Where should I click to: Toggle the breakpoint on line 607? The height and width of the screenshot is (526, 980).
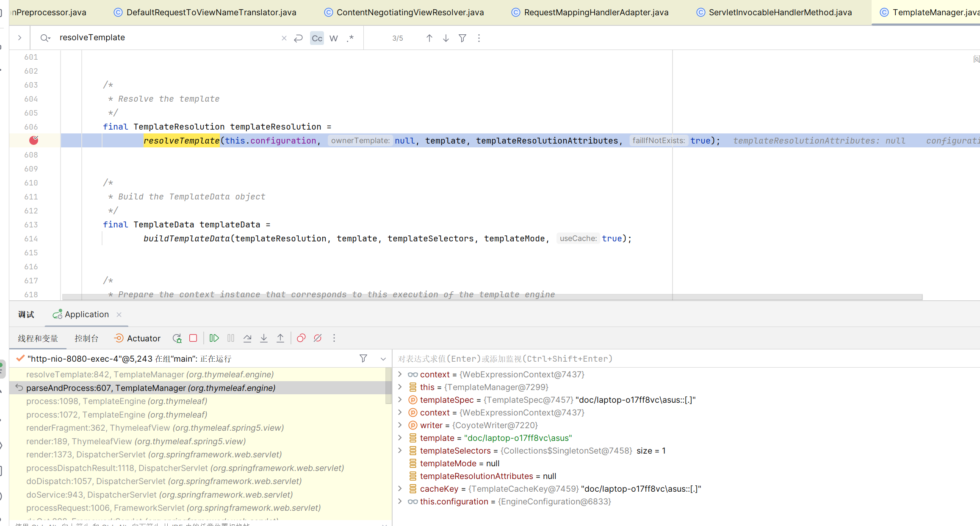point(34,140)
